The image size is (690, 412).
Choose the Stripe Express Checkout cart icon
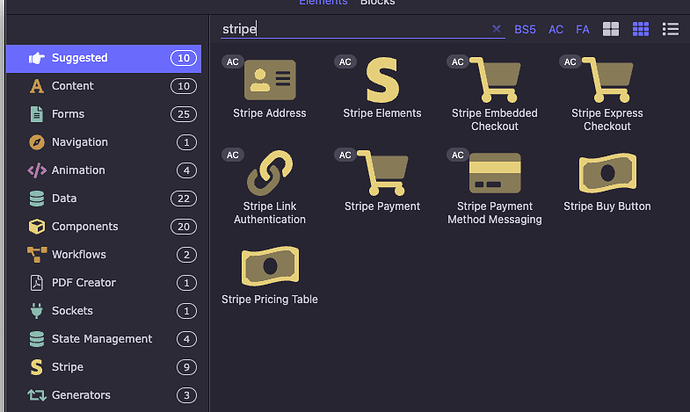point(608,80)
